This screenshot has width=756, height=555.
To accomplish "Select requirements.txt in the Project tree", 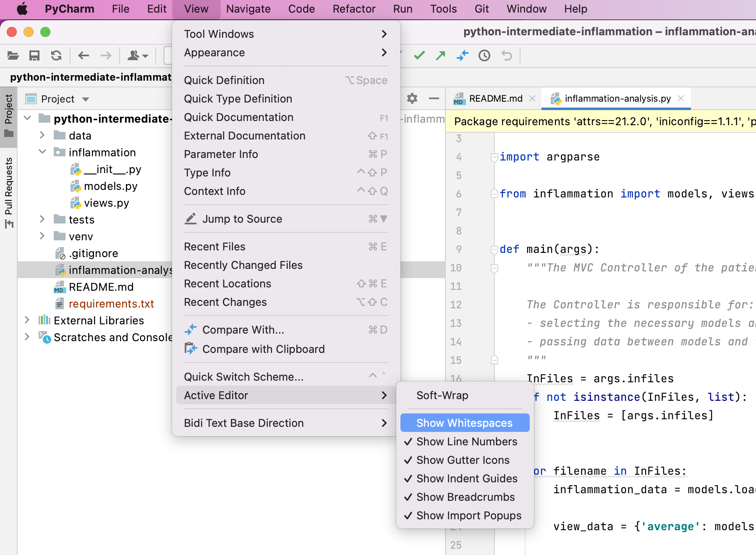I will pyautogui.click(x=111, y=303).
